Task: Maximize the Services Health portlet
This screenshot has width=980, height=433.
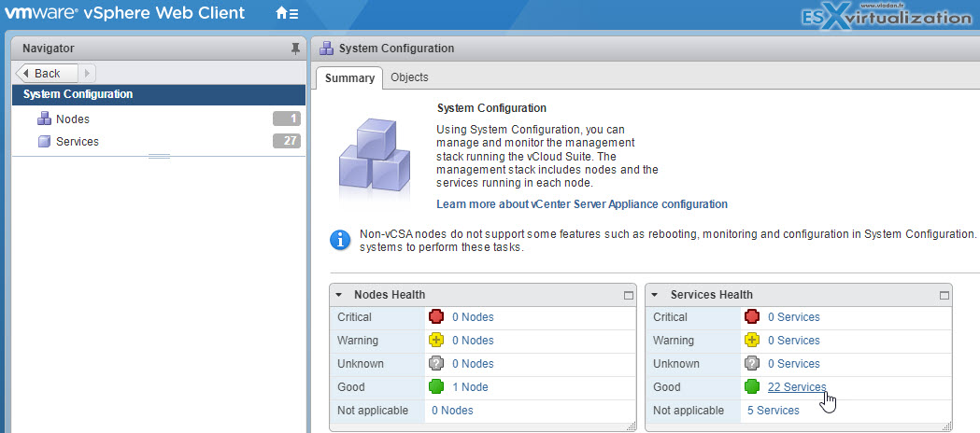Action: 944,295
